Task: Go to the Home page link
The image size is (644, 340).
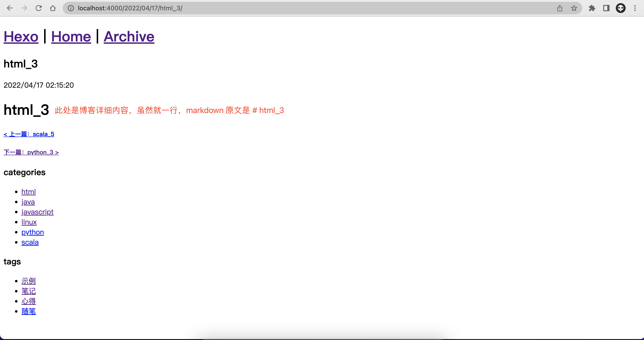Action: click(71, 37)
